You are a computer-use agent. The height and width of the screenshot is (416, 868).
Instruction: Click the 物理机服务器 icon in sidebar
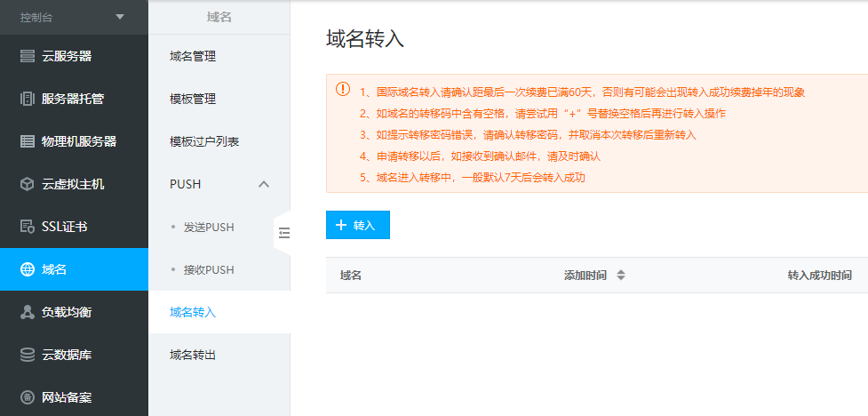(x=27, y=141)
